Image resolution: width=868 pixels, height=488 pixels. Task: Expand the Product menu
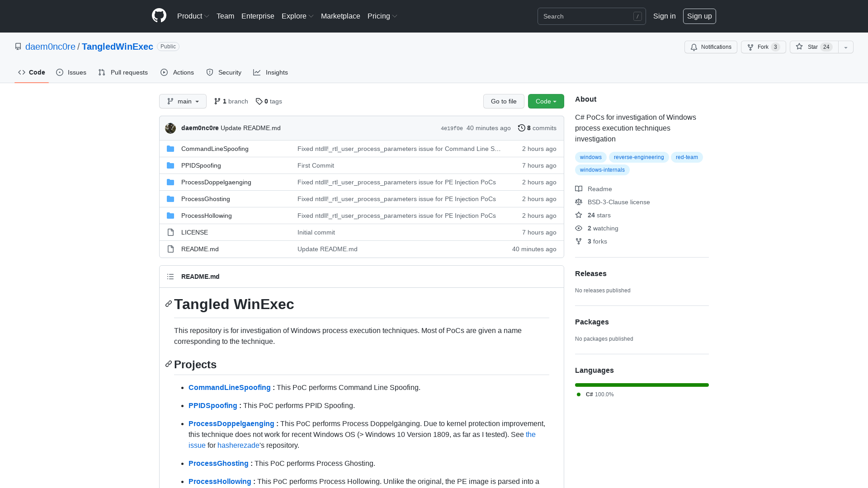(x=193, y=16)
